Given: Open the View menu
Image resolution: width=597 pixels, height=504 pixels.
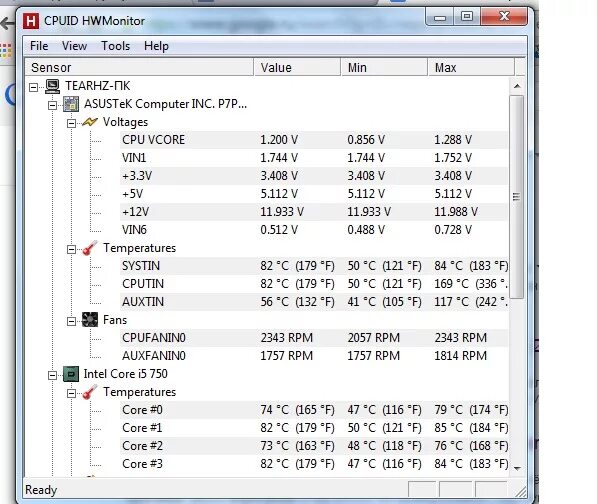Looking at the screenshot, I should click(x=74, y=46).
